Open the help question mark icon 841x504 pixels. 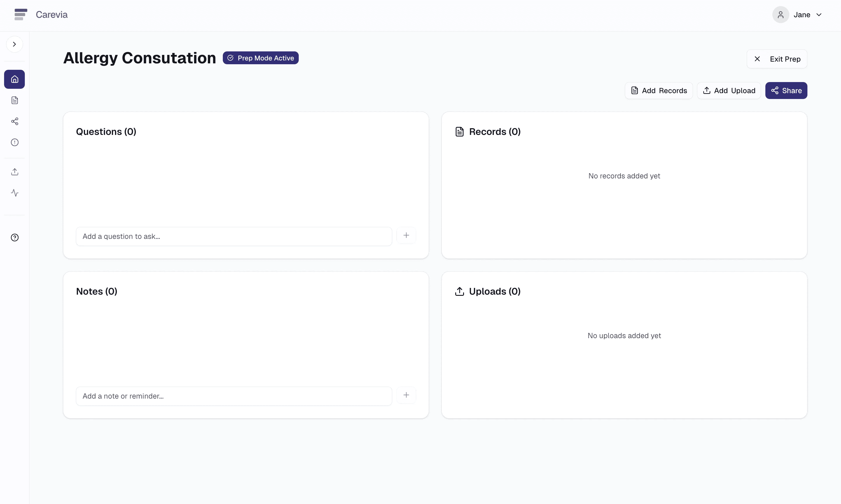pos(15,237)
